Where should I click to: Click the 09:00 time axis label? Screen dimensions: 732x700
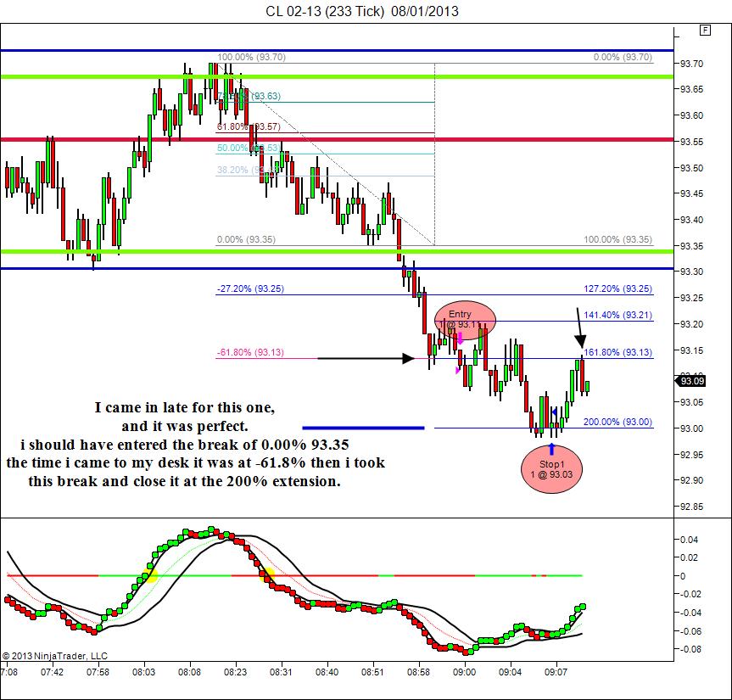[x=465, y=672]
